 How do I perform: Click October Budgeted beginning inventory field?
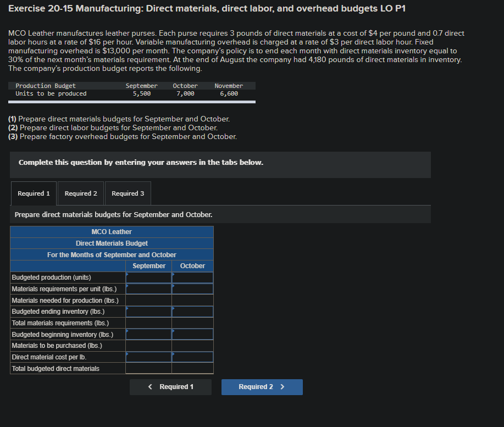pos(192,334)
